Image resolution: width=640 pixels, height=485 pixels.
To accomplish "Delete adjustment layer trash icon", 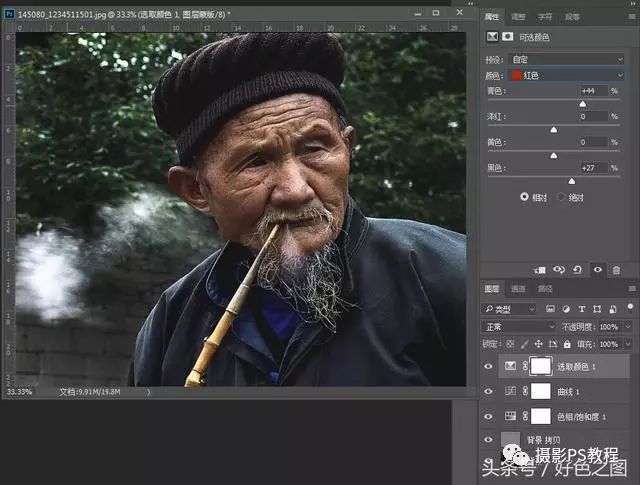I will pyautogui.click(x=616, y=270).
